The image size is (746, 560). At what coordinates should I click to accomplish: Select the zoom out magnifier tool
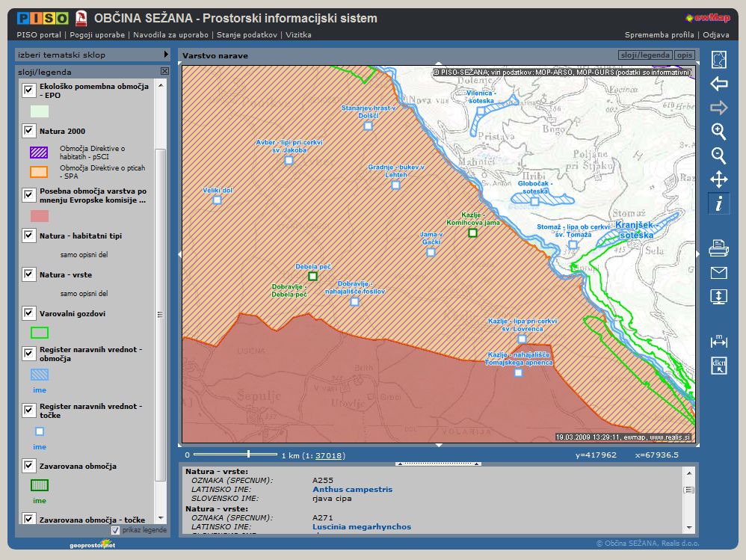click(x=718, y=156)
